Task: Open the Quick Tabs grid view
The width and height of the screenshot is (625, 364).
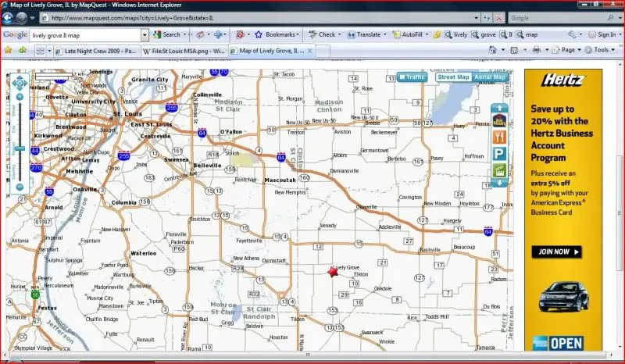Action: [x=41, y=51]
